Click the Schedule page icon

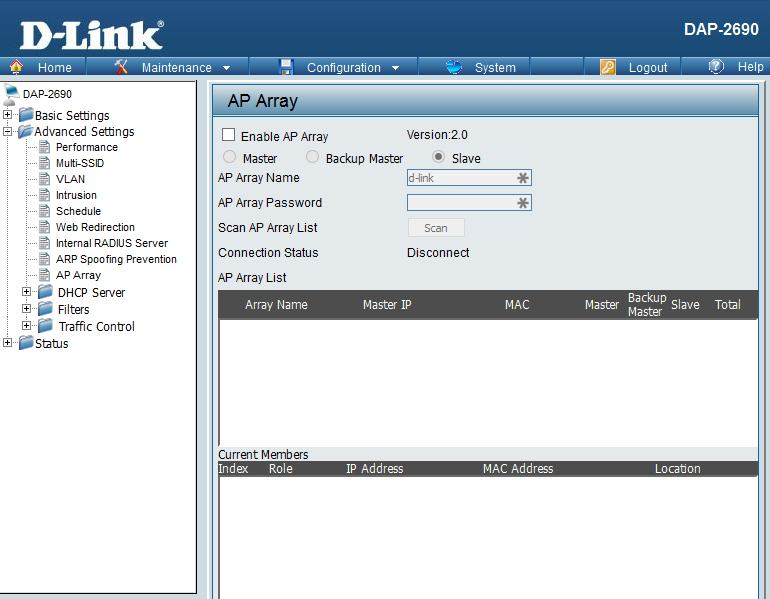45,211
